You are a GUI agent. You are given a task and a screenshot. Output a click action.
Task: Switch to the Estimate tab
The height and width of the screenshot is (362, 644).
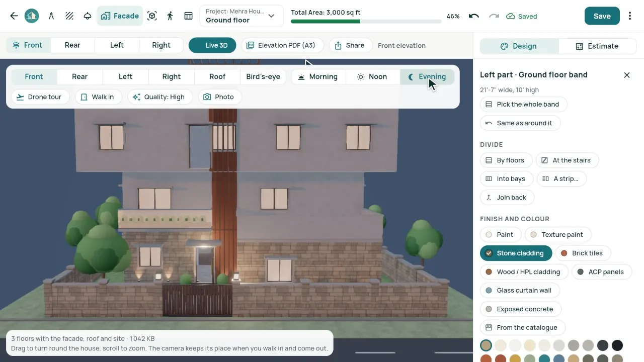click(597, 46)
